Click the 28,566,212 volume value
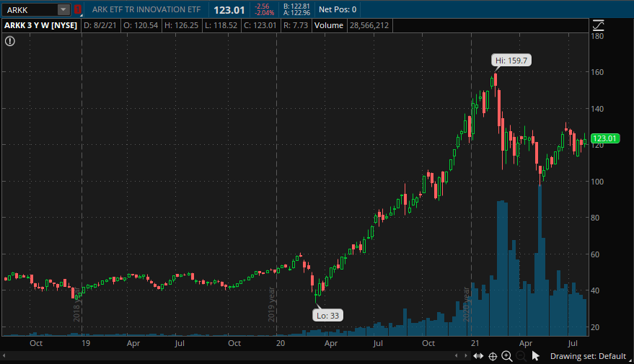The image size is (634, 364). point(369,25)
